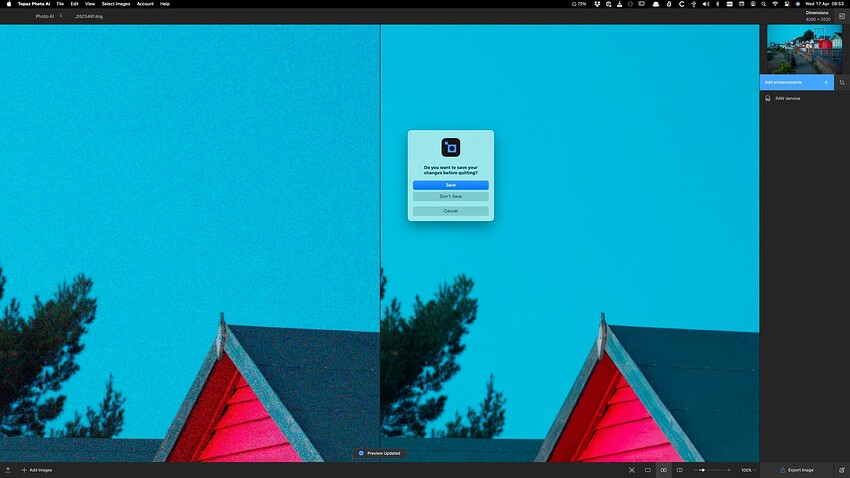Image resolution: width=850 pixels, height=478 pixels.
Task: Click Add enhancements button
Action: pyautogui.click(x=796, y=82)
